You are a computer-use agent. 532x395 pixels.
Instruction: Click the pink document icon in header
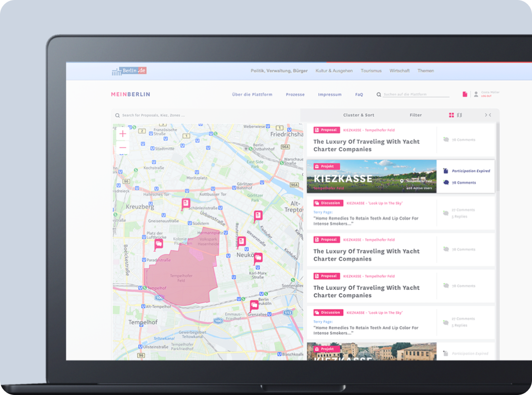465,94
